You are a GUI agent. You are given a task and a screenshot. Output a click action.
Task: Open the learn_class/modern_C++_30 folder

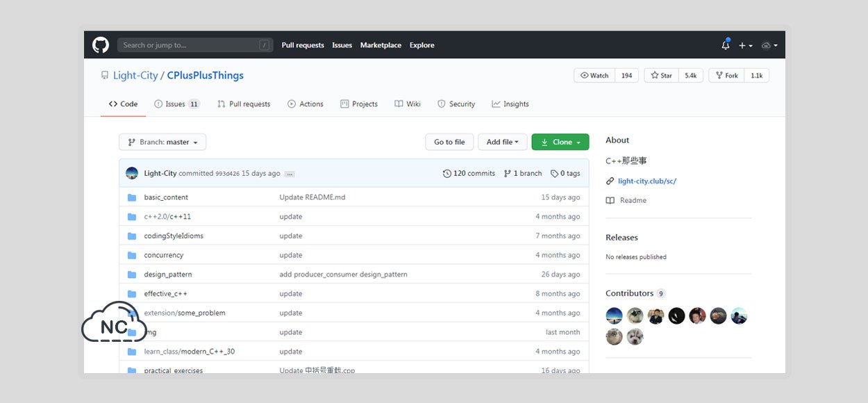[x=190, y=352]
